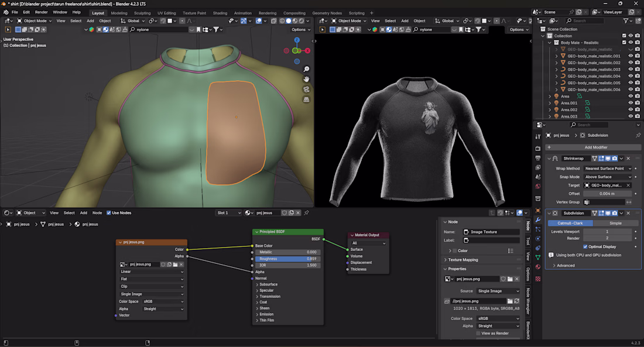Remove the Shrinkwrap modifier with its X icon

click(x=628, y=159)
